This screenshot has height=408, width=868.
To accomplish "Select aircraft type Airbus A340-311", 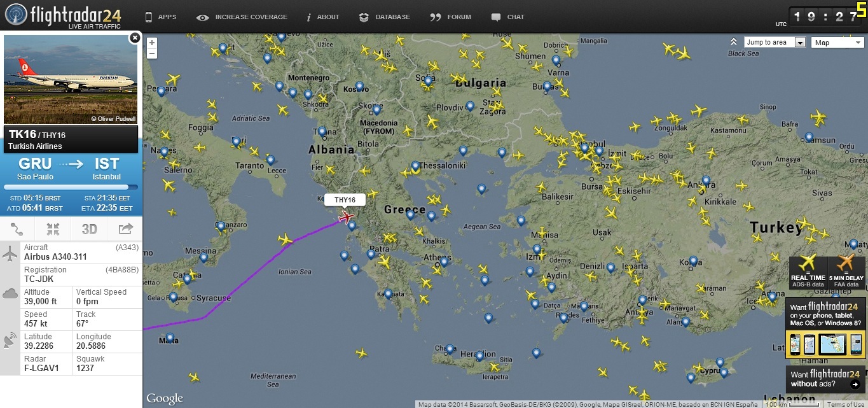I will click(x=57, y=257).
